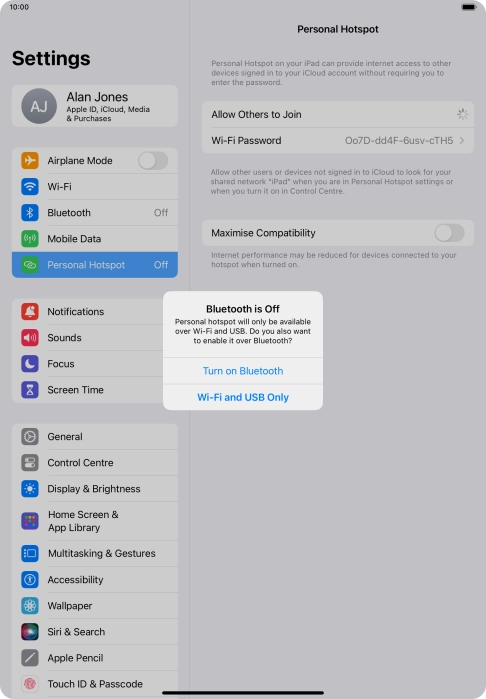Open Display & Brightness settings

tap(95, 489)
